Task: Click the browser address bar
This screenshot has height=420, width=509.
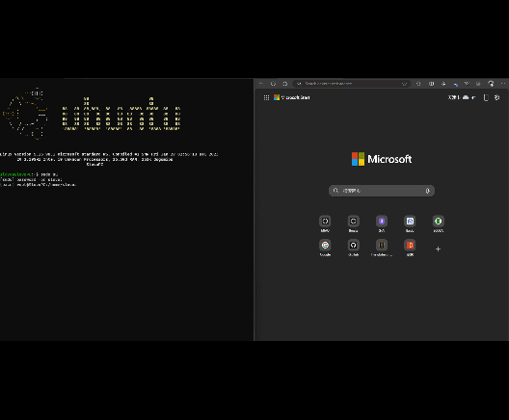Action: (351, 84)
